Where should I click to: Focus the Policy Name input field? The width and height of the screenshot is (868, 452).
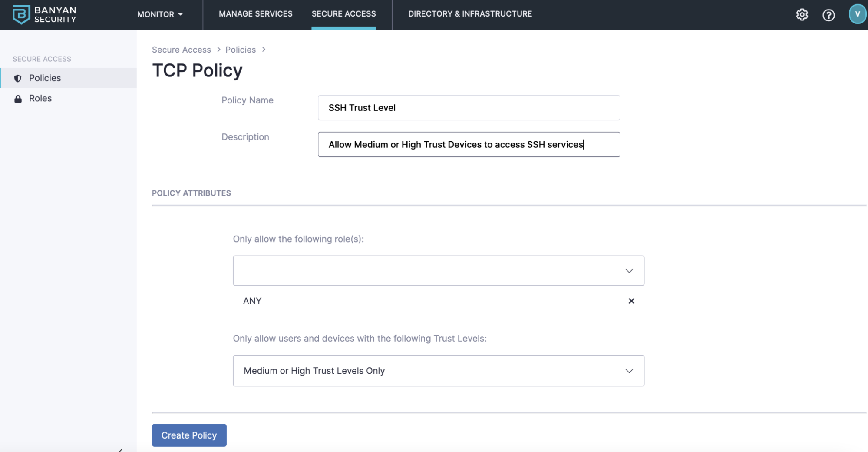coord(469,108)
